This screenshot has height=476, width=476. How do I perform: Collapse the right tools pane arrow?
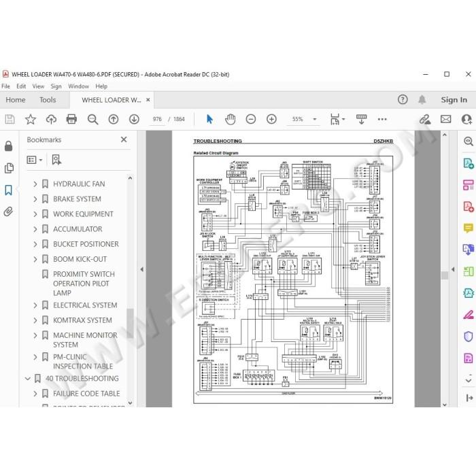point(453,269)
